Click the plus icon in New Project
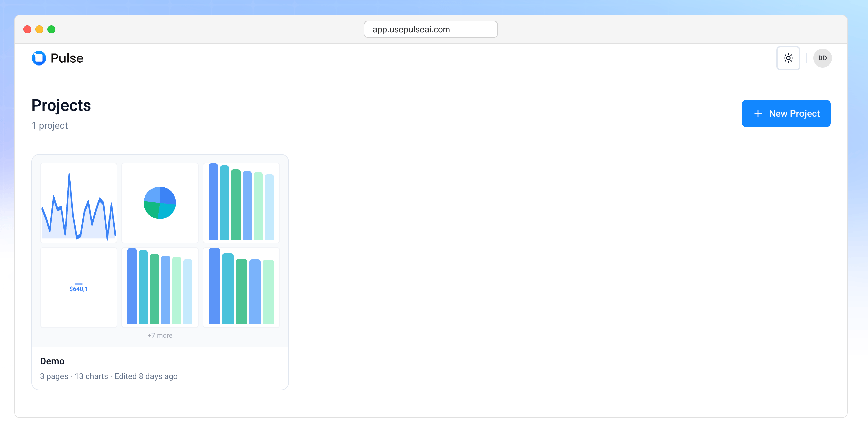868x436 pixels. (758, 114)
